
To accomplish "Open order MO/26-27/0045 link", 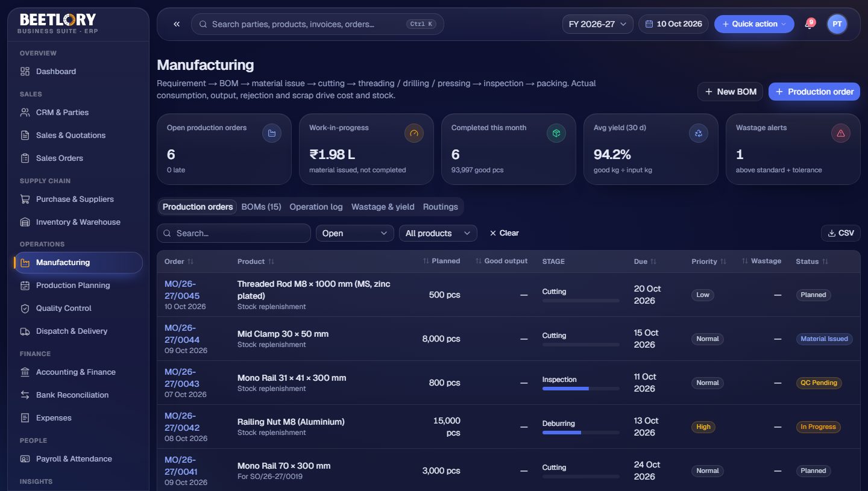I will pos(182,290).
